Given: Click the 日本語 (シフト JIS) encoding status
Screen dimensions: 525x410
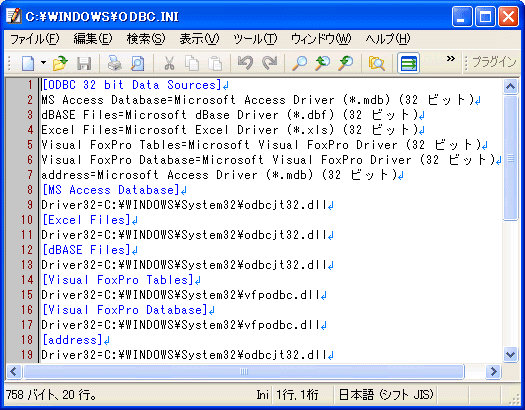Looking at the screenshot, I should pyautogui.click(x=386, y=395).
